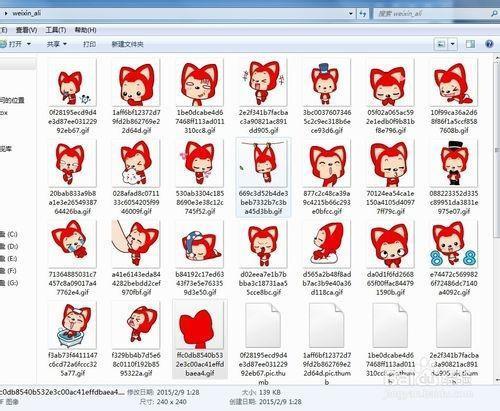This screenshot has height=411, width=500.
Task: Open the 共享 share menu
Action: (x=57, y=44)
